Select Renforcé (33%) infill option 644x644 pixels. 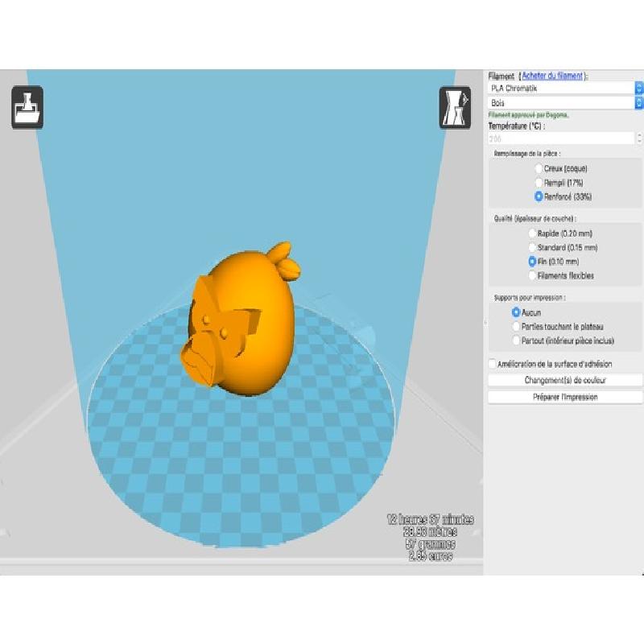pyautogui.click(x=563, y=196)
